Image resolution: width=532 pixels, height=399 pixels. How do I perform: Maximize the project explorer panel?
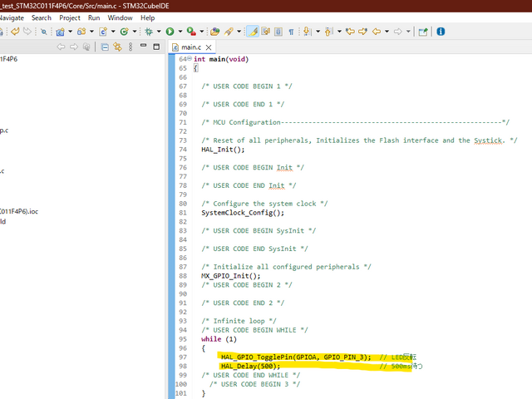[157, 47]
